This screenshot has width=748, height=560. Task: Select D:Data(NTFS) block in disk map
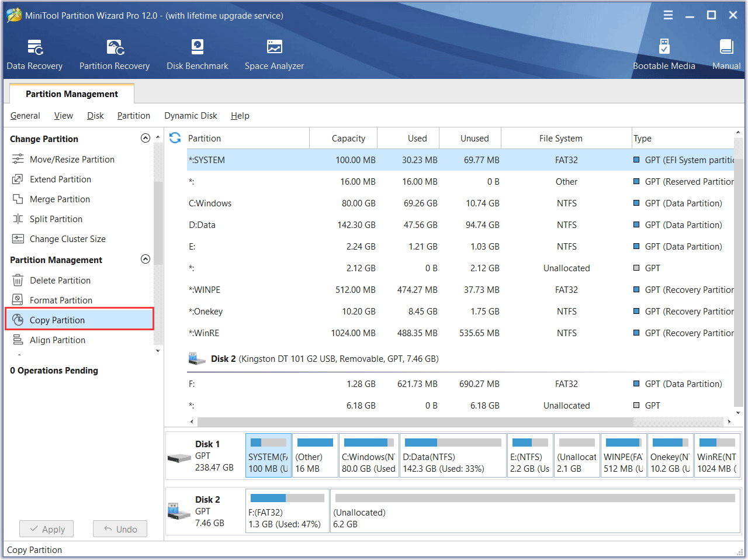pos(453,455)
